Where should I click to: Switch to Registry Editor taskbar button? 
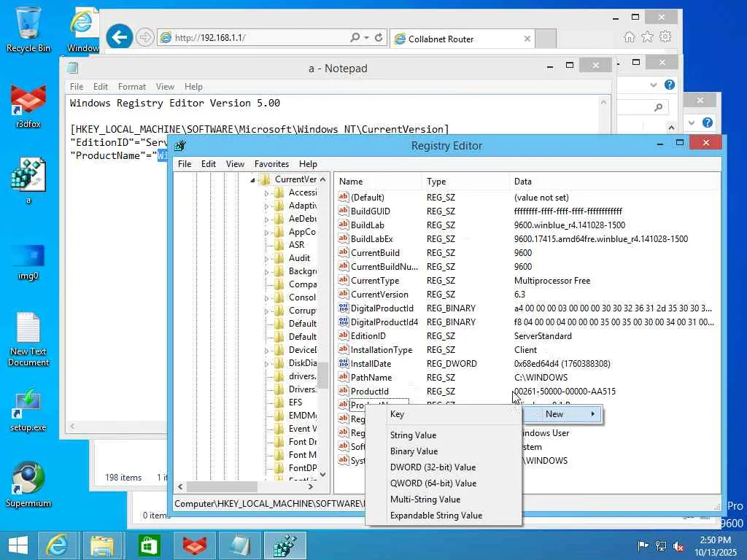click(285, 545)
